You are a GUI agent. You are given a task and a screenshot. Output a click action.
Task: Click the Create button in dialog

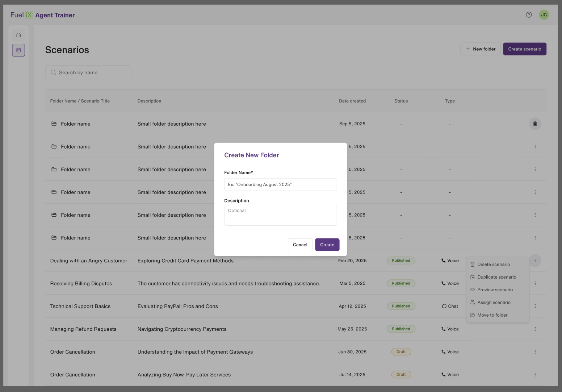coord(327,245)
